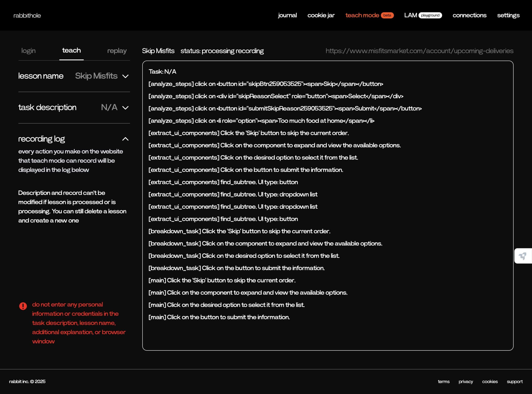This screenshot has height=394, width=532.
Task: Click the rabbithole logo text
Action: (27, 16)
